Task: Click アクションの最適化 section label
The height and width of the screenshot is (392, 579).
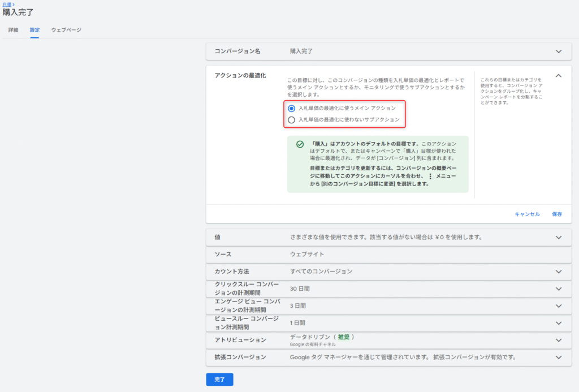Action: click(240, 75)
